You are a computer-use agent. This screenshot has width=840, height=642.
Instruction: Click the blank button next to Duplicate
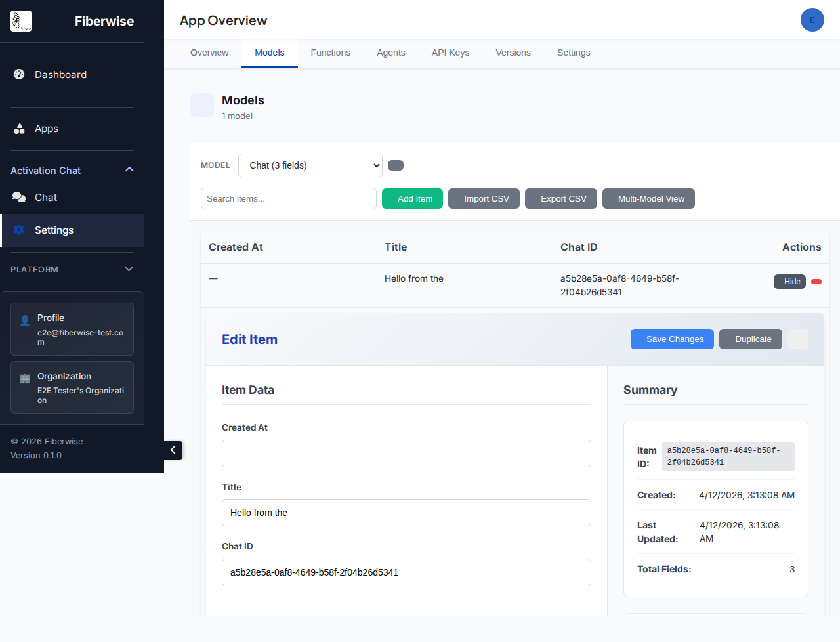point(797,339)
